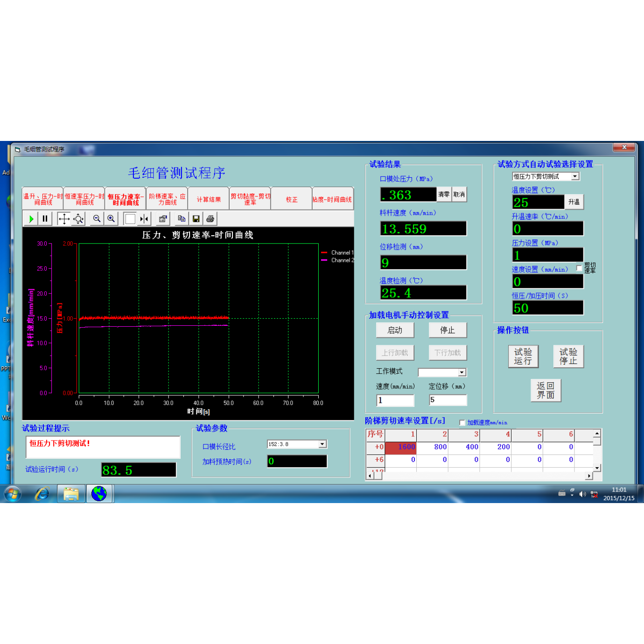Image resolution: width=644 pixels, height=644 pixels.
Task: Click the 试验运行 button
Action: (523, 357)
